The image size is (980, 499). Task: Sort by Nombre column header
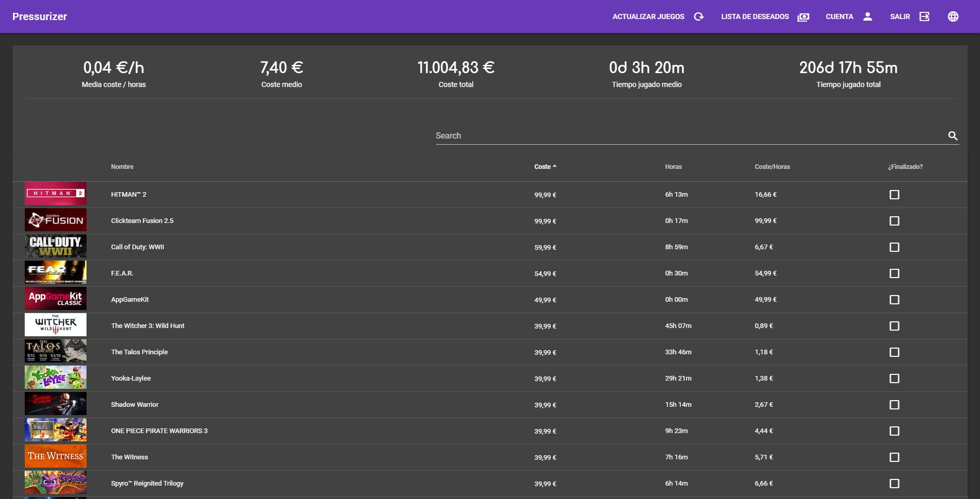coord(122,167)
